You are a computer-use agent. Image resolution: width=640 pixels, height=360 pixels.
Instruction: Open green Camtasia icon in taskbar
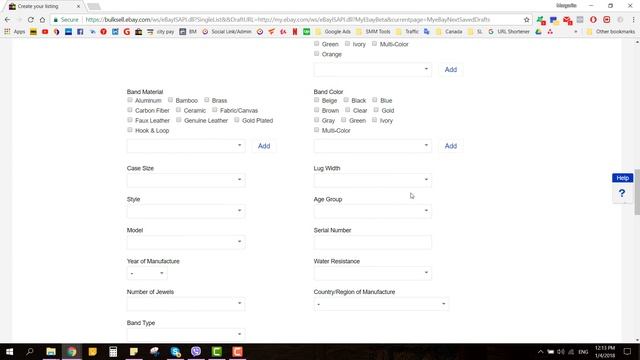click(217, 351)
